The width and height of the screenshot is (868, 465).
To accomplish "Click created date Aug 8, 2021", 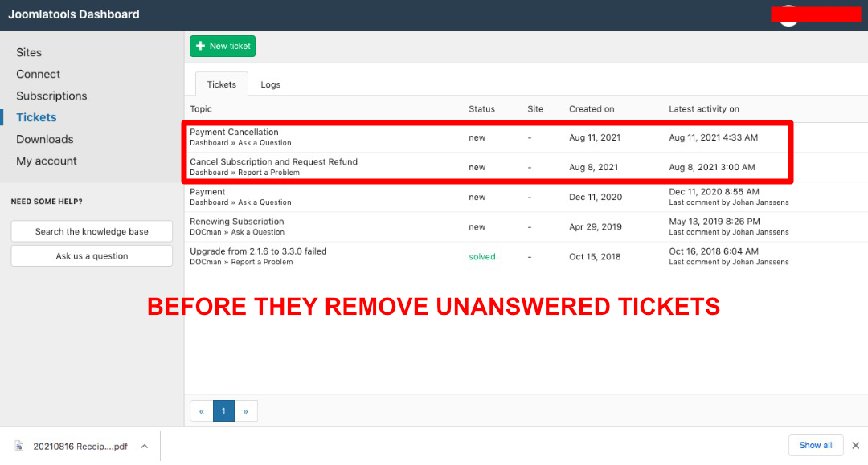I will (x=593, y=168).
